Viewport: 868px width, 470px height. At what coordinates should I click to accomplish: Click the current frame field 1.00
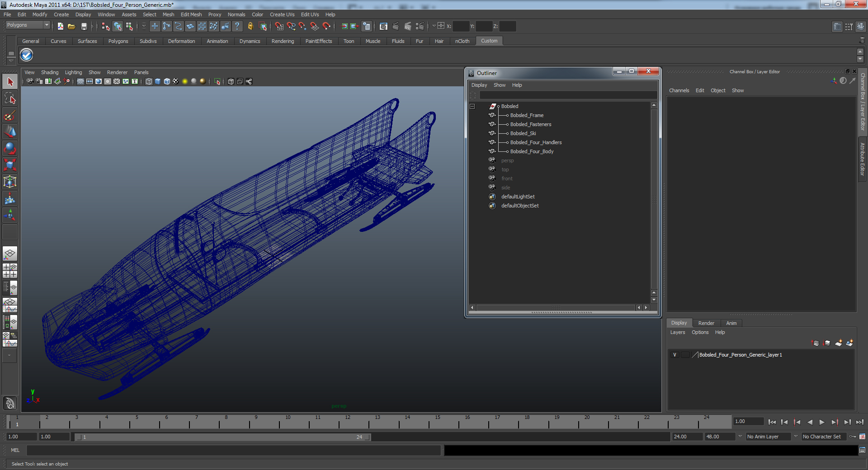tap(748, 421)
